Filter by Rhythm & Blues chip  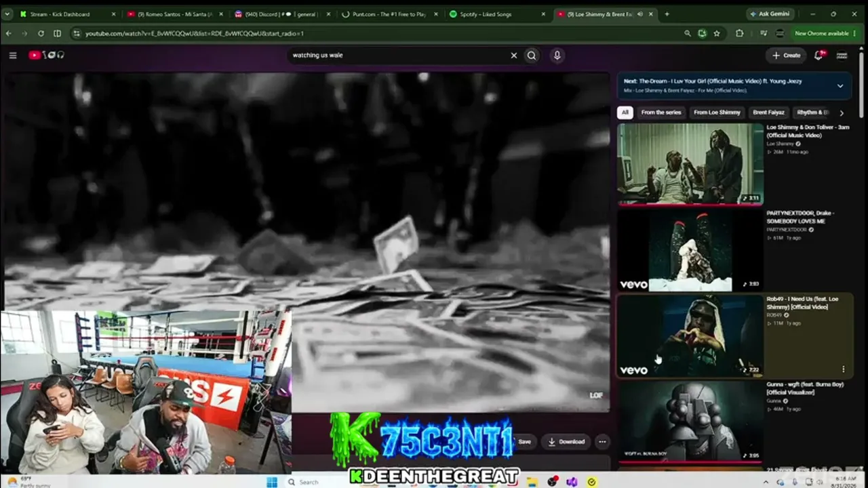pyautogui.click(x=812, y=113)
